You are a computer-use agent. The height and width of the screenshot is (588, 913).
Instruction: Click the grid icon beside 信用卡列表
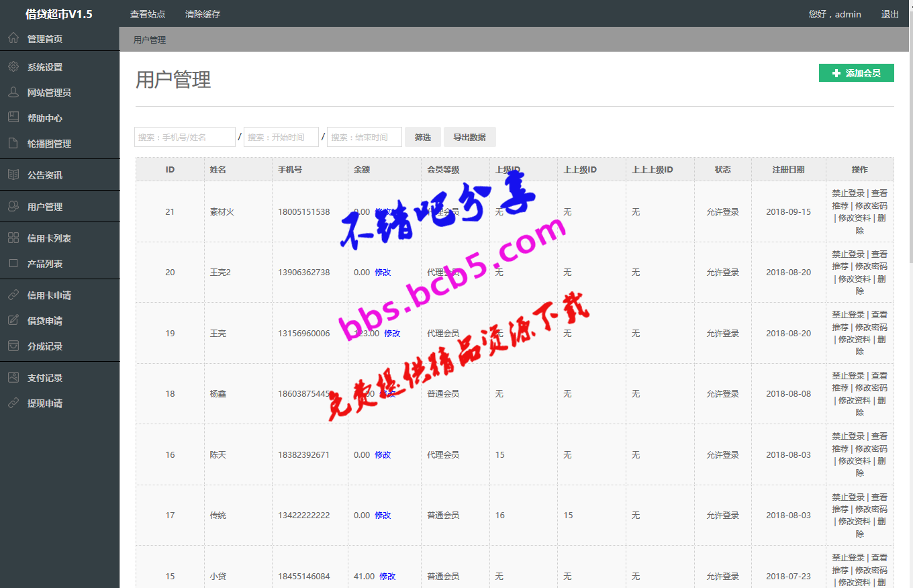click(13, 238)
